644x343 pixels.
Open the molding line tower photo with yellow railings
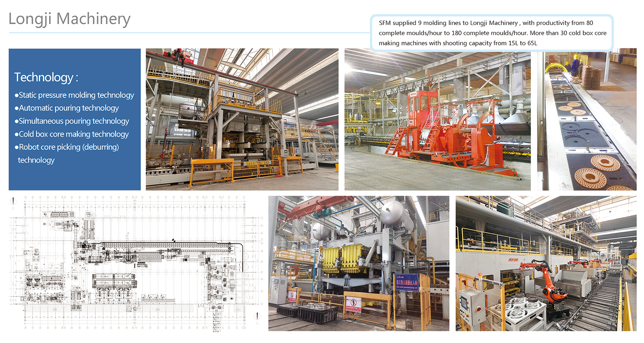[x=242, y=119]
